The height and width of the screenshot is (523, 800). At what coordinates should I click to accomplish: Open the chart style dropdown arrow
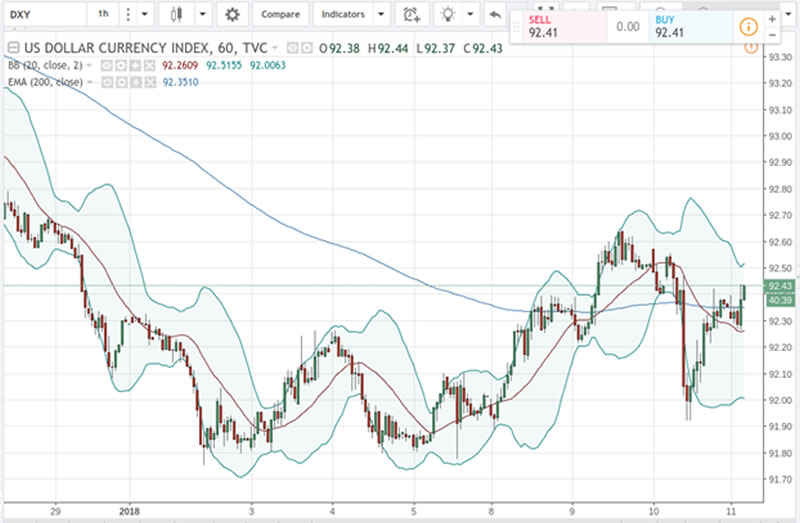(x=203, y=15)
